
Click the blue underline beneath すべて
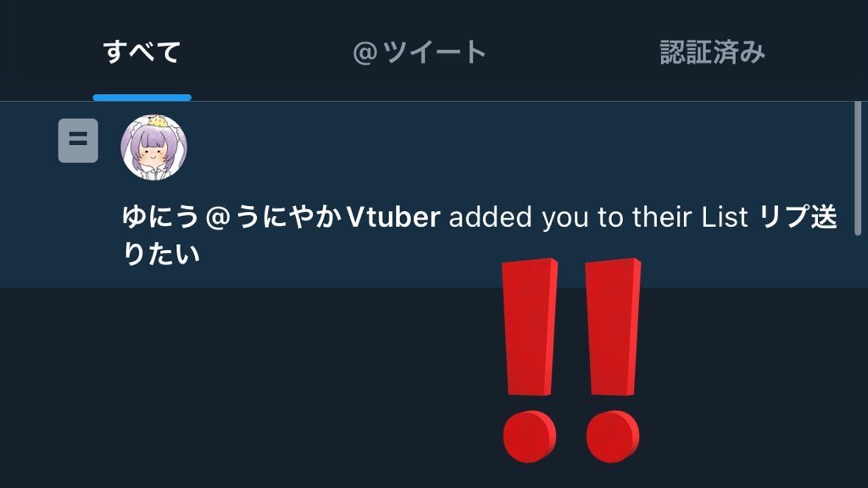tap(142, 97)
